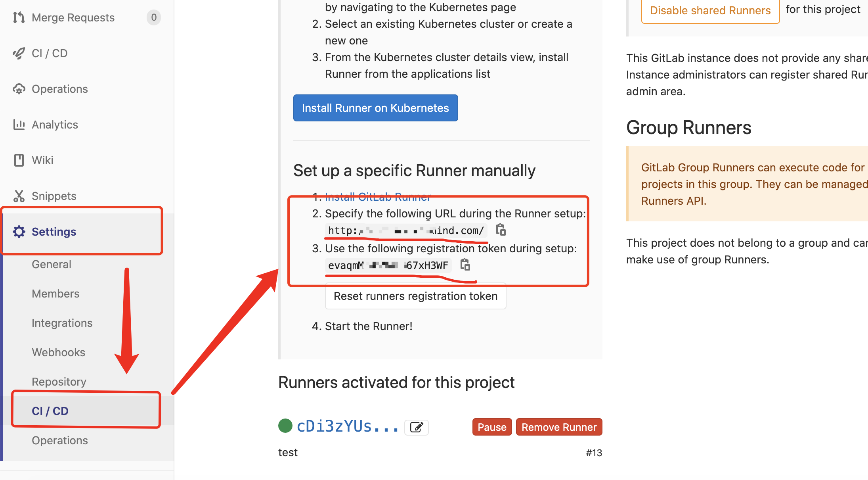Click the Settings gear icon
The height and width of the screenshot is (480, 868).
pos(19,232)
